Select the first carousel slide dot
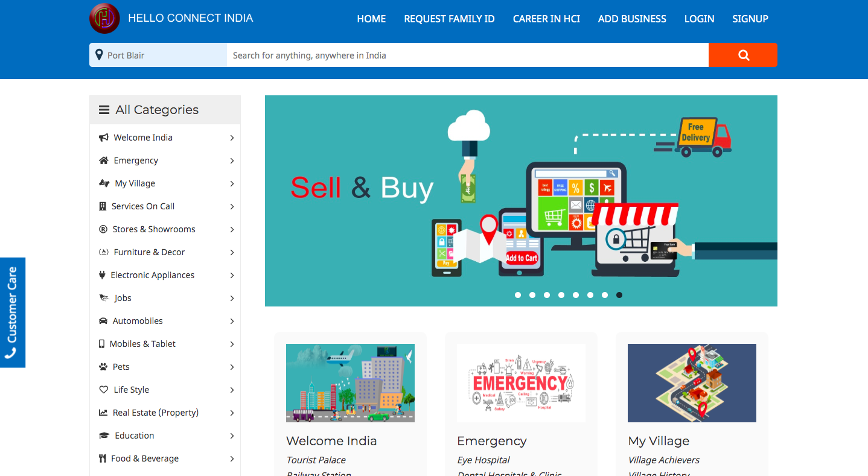 pos(518,295)
